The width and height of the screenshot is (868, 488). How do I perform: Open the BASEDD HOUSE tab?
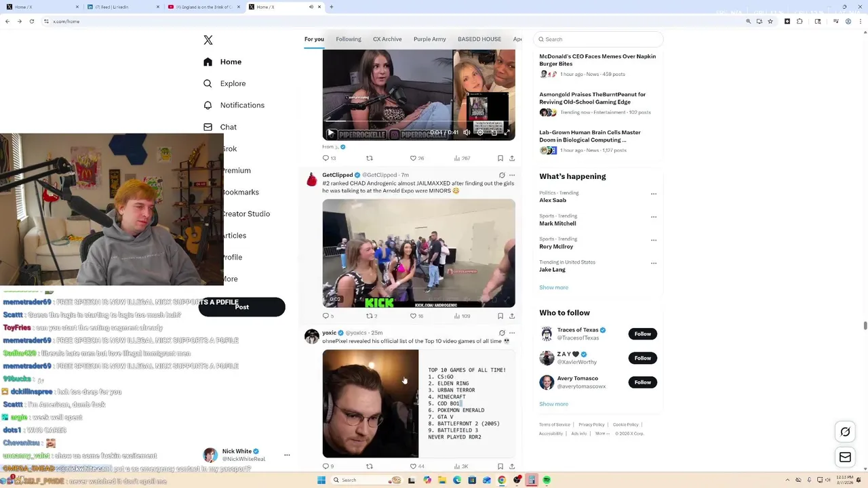click(x=479, y=39)
